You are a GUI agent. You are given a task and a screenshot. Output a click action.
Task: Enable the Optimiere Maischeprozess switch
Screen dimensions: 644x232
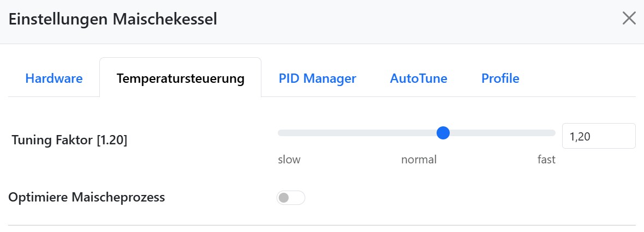pyautogui.click(x=290, y=198)
